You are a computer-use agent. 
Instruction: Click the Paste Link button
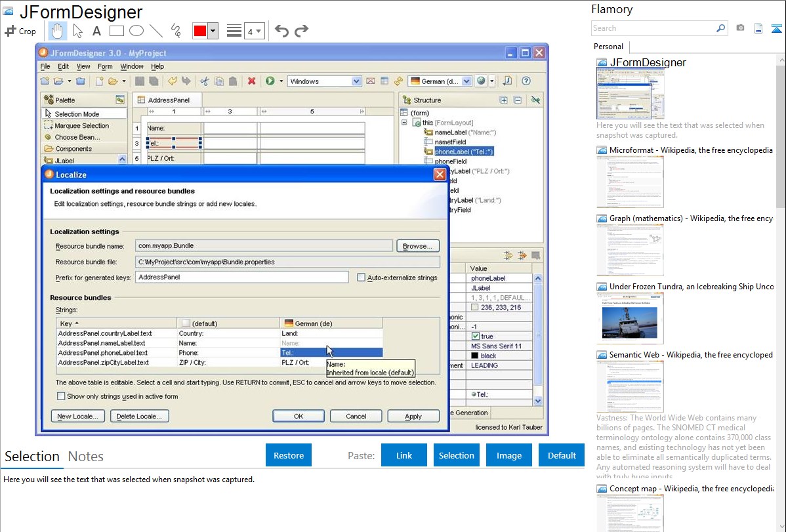pyautogui.click(x=404, y=455)
